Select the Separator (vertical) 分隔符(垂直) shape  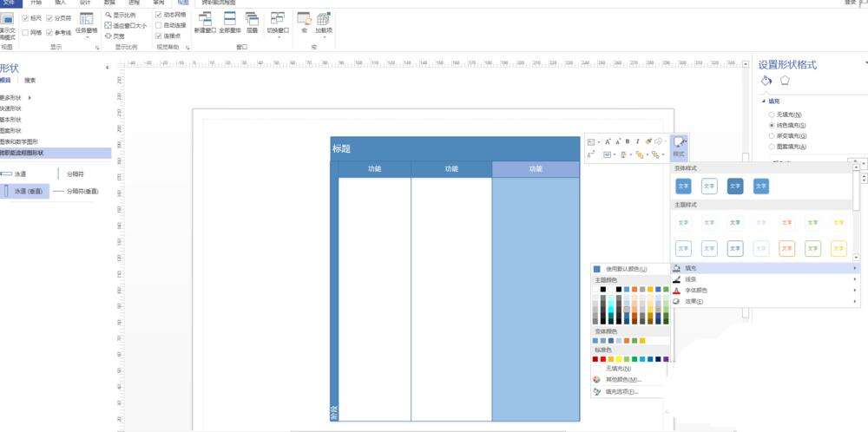click(x=76, y=192)
